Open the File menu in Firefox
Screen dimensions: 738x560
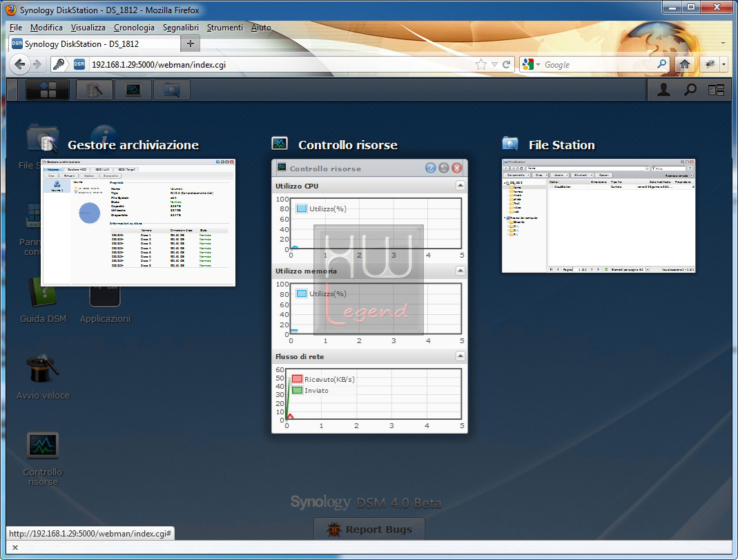15,28
